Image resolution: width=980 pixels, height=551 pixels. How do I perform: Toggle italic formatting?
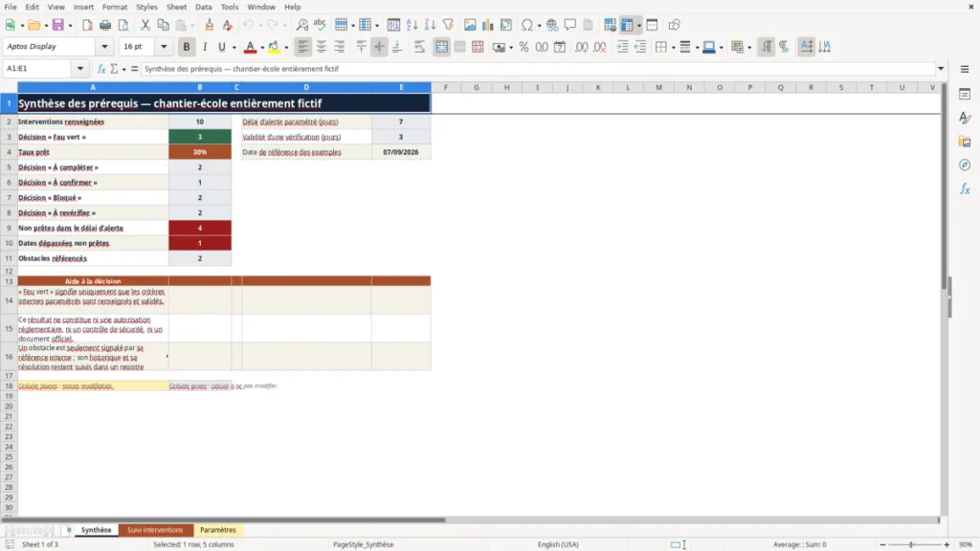tap(205, 47)
